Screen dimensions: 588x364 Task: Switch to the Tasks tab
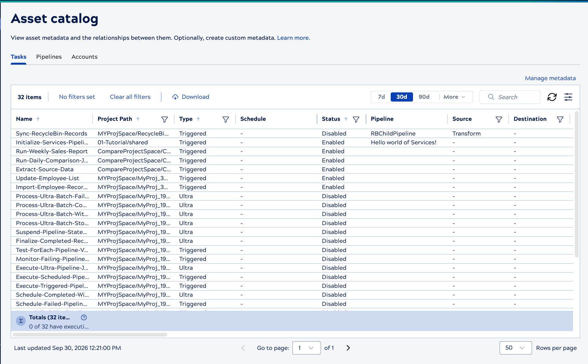tap(18, 57)
